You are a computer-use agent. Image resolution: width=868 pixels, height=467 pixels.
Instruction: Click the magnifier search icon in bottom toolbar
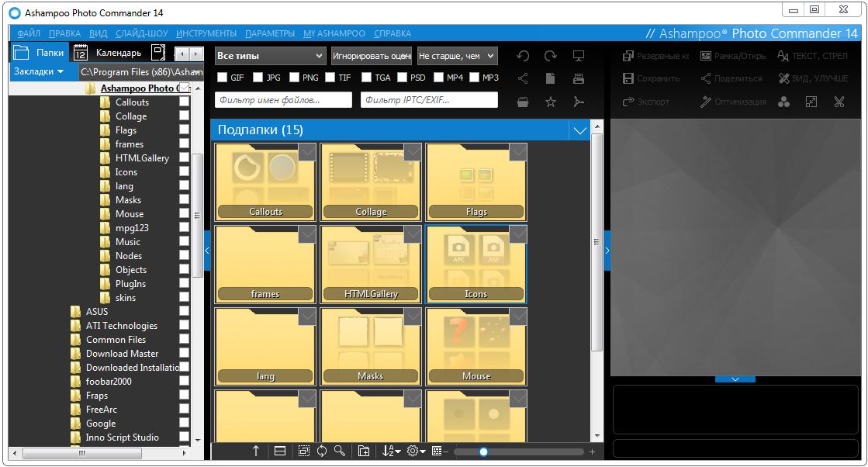[339, 451]
